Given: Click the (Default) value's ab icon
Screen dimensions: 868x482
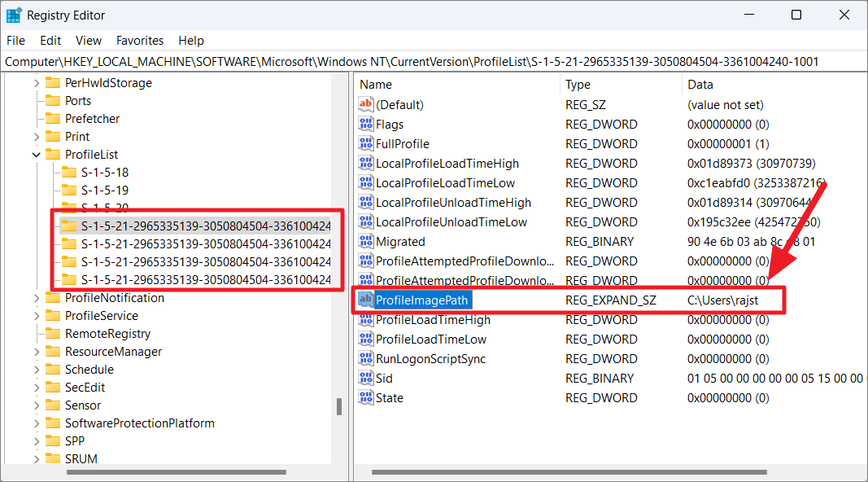Looking at the screenshot, I should click(x=365, y=104).
